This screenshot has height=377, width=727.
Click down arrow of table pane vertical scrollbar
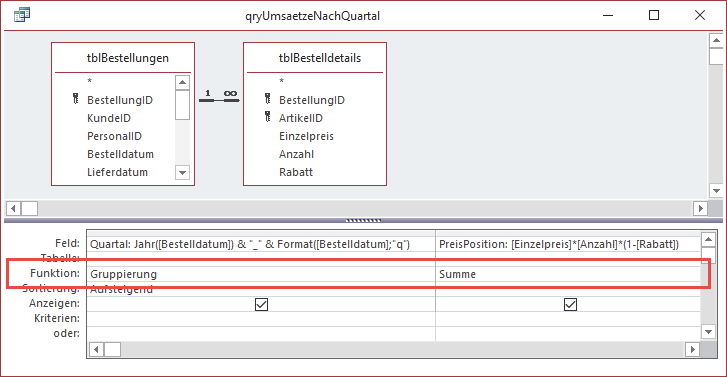tap(716, 191)
